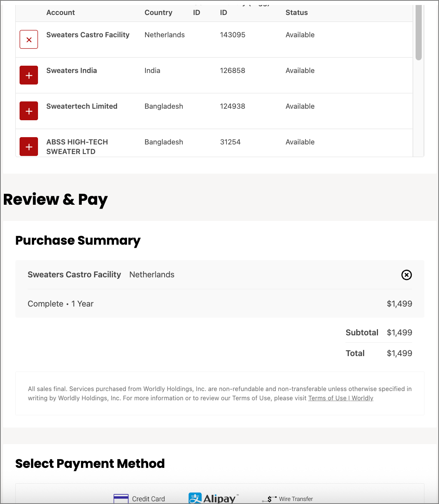Screen dimensions: 439x504
Task: Click the India country cell
Action: (x=152, y=71)
